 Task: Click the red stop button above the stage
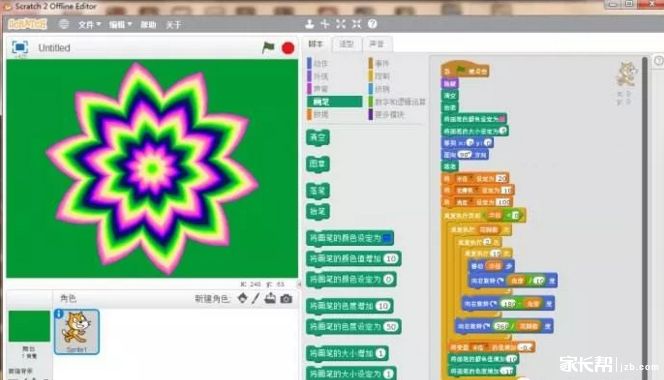coord(288,48)
